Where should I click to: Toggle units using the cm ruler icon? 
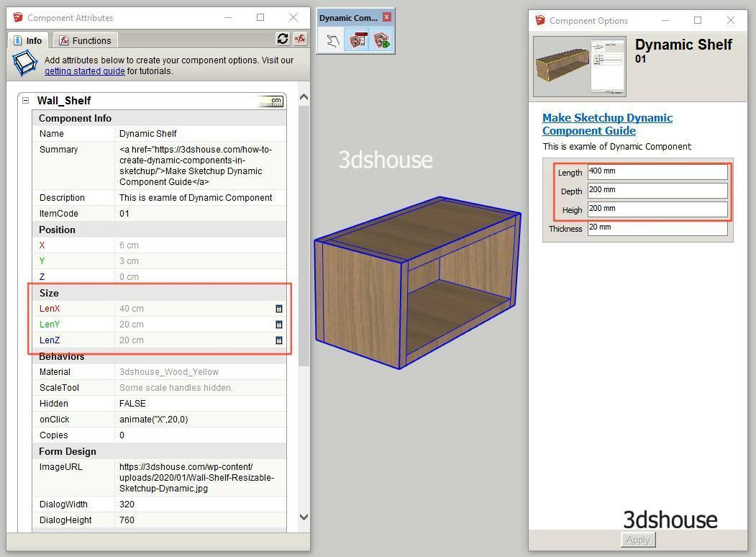click(270, 101)
